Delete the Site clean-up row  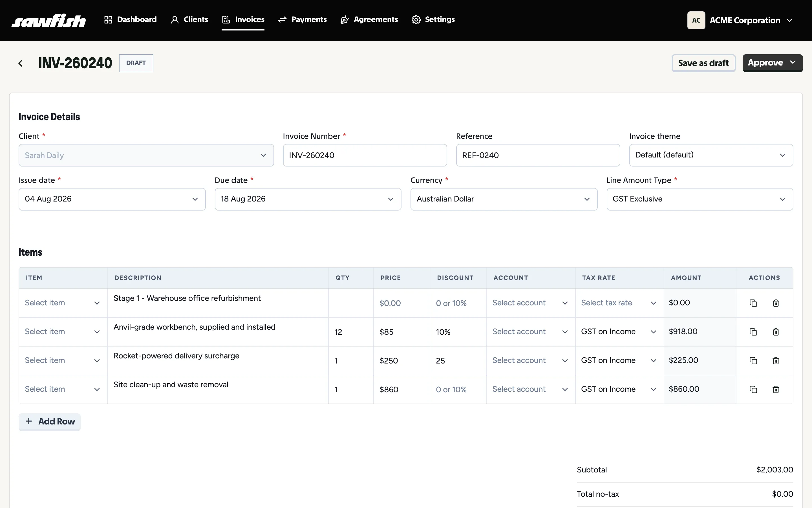coord(776,389)
